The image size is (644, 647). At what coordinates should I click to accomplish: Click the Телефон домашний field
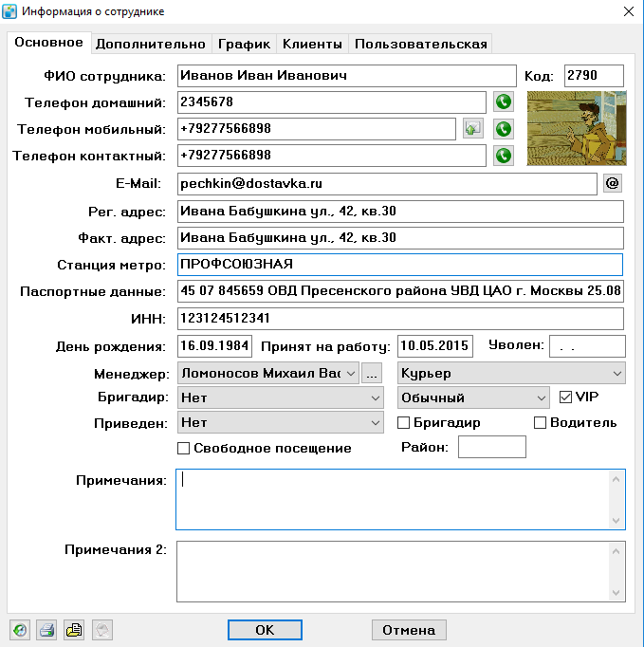pyautogui.click(x=332, y=102)
